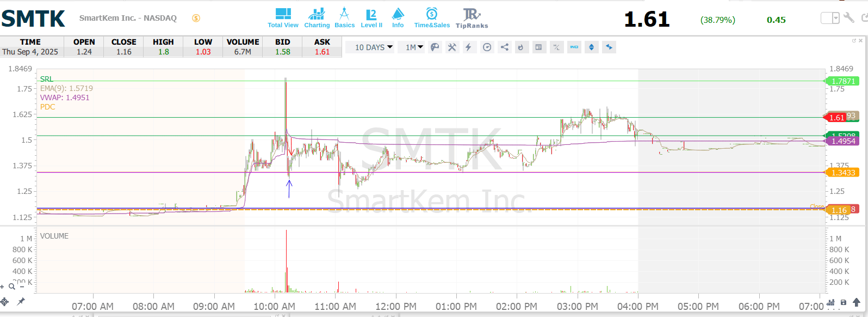Select the EMA(9) indicator label
Screen dimensions: 868x317
pos(66,88)
